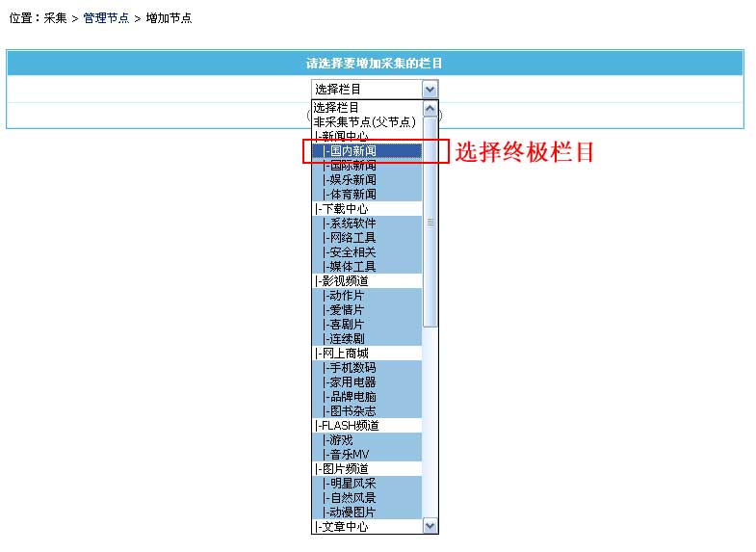
Task: Select 手机数码 under 网上商城
Action: 352,368
